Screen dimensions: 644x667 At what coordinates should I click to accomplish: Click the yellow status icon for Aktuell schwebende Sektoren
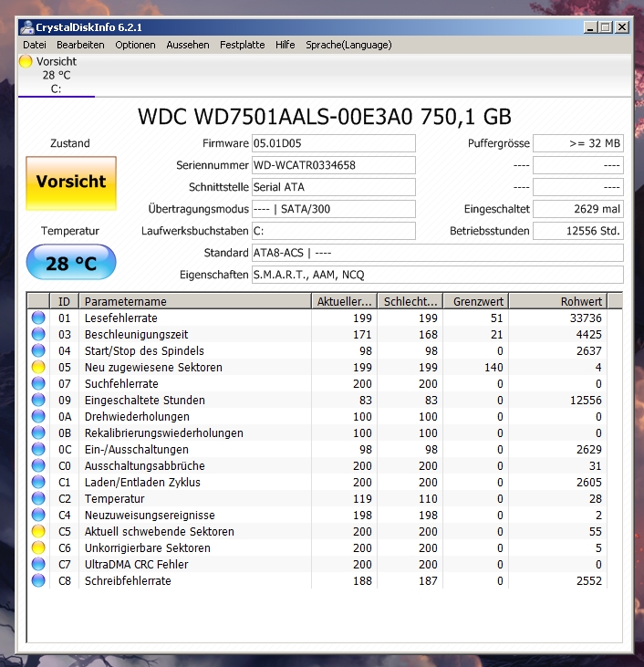(38, 531)
